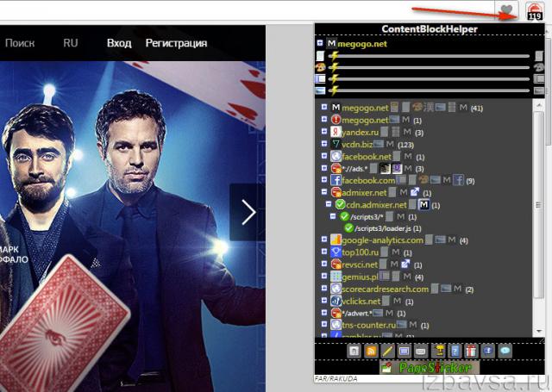This screenshot has width=552, height=392.
Task: Toggle block icon on revsci.net row
Action: 336,264
